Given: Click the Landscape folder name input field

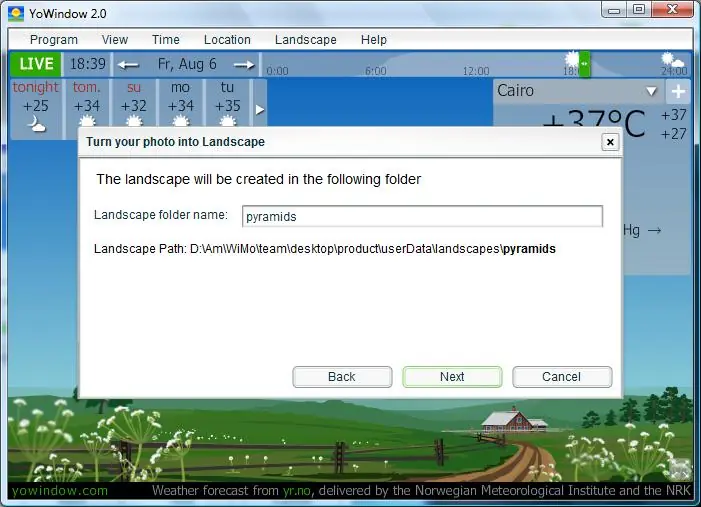Looking at the screenshot, I should click(x=422, y=216).
